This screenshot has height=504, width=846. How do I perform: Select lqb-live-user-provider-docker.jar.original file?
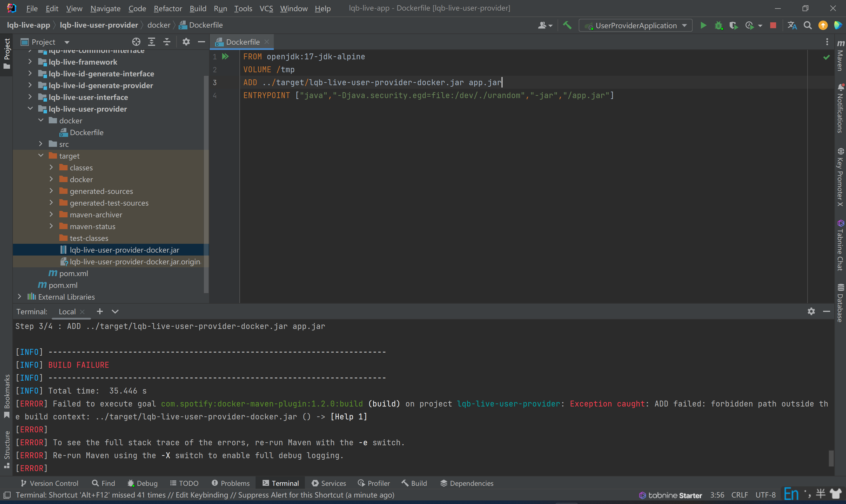point(135,262)
